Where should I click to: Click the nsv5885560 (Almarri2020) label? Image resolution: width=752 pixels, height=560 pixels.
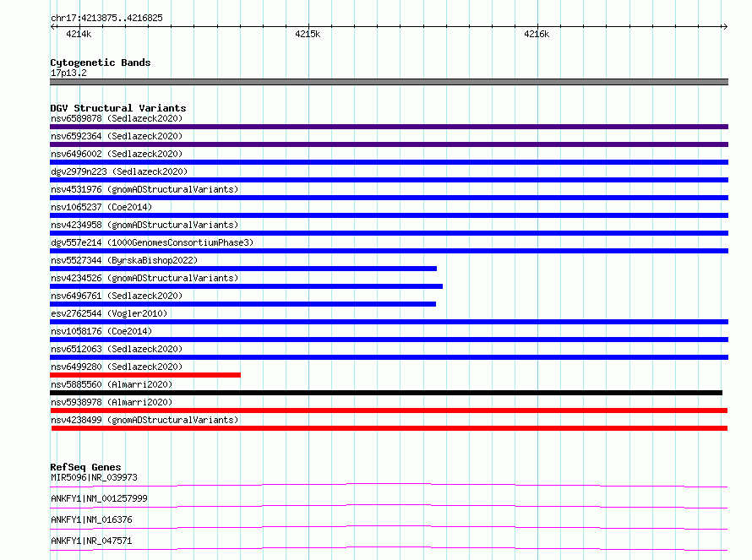click(112, 384)
